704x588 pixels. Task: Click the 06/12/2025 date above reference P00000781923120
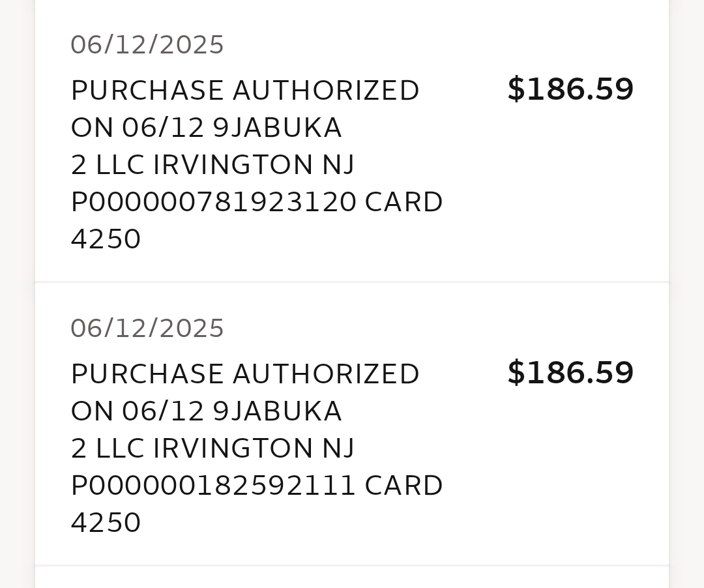[147, 46]
